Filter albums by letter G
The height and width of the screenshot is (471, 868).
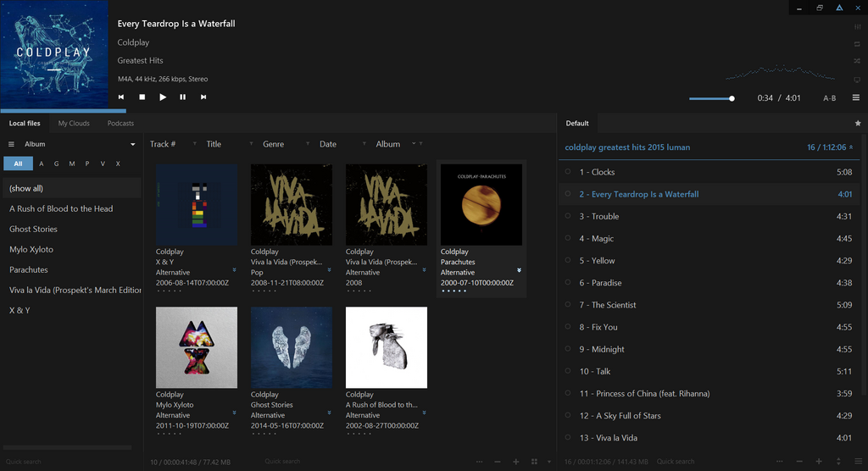(56, 163)
